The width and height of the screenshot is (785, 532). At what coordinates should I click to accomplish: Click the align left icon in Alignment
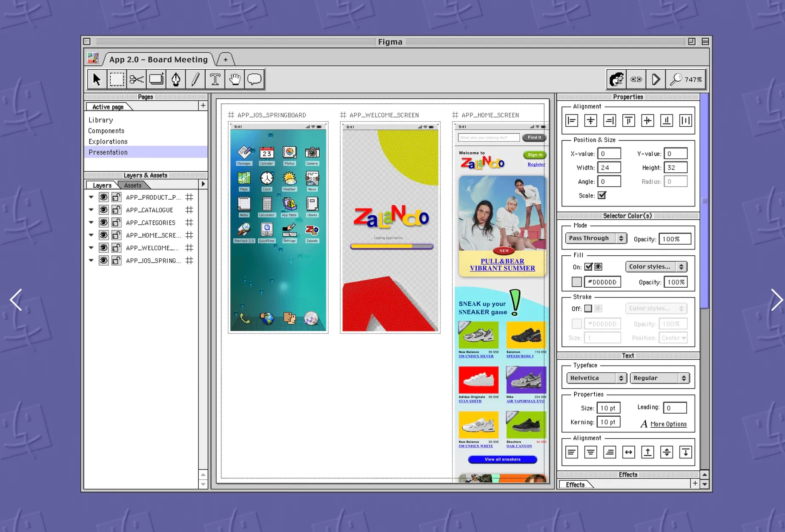point(572,121)
